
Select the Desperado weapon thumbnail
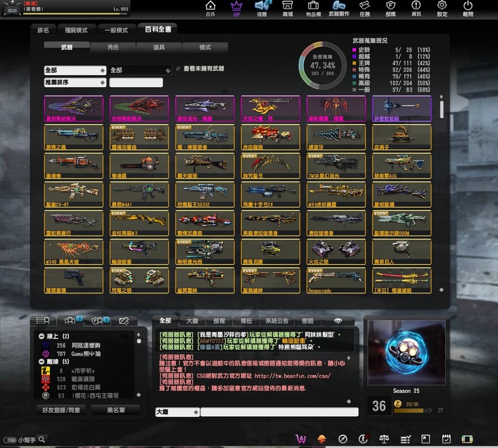[336, 281]
